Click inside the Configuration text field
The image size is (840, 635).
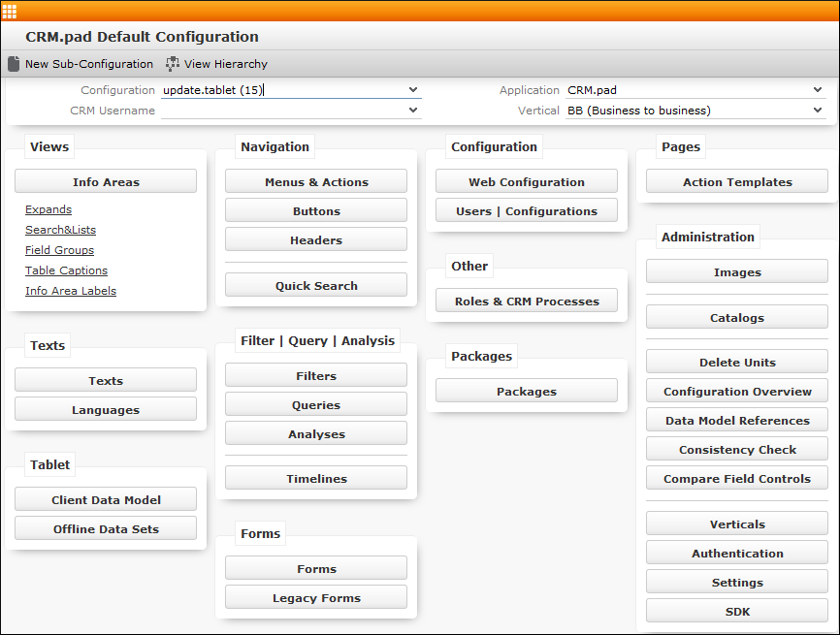pyautogui.click(x=281, y=90)
